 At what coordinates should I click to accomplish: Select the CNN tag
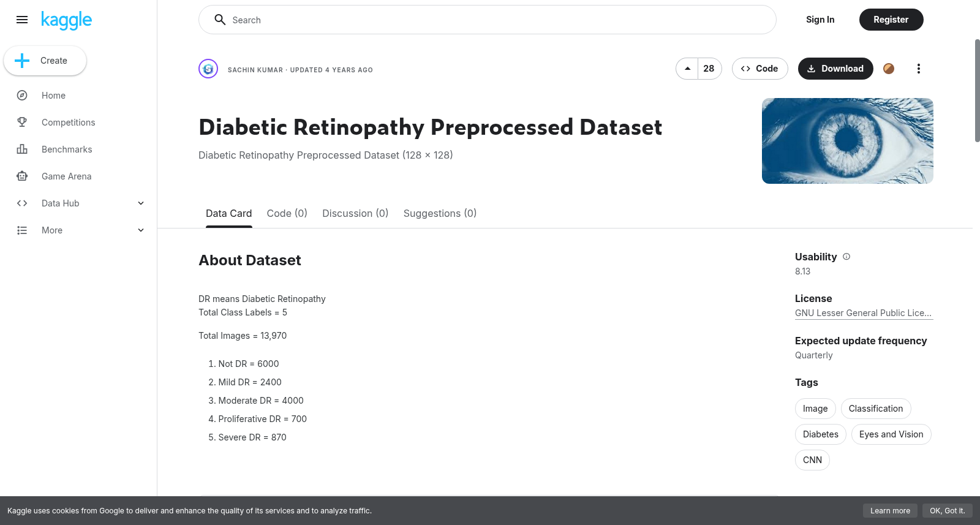point(812,460)
